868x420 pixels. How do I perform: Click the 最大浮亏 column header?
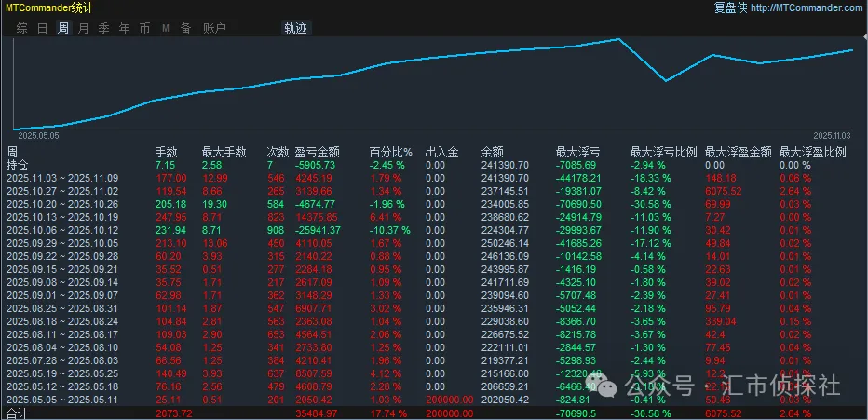point(577,152)
